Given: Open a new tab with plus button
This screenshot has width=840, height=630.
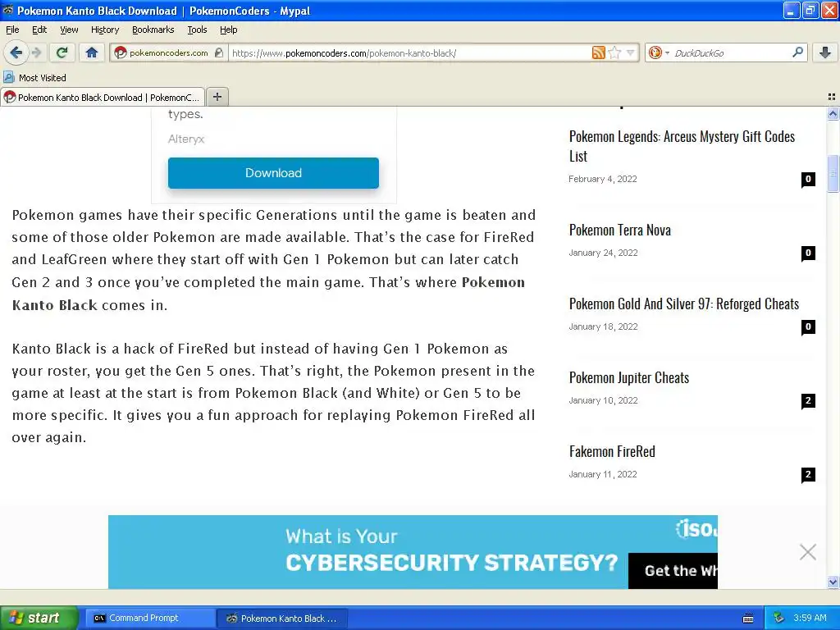Looking at the screenshot, I should 217,97.
